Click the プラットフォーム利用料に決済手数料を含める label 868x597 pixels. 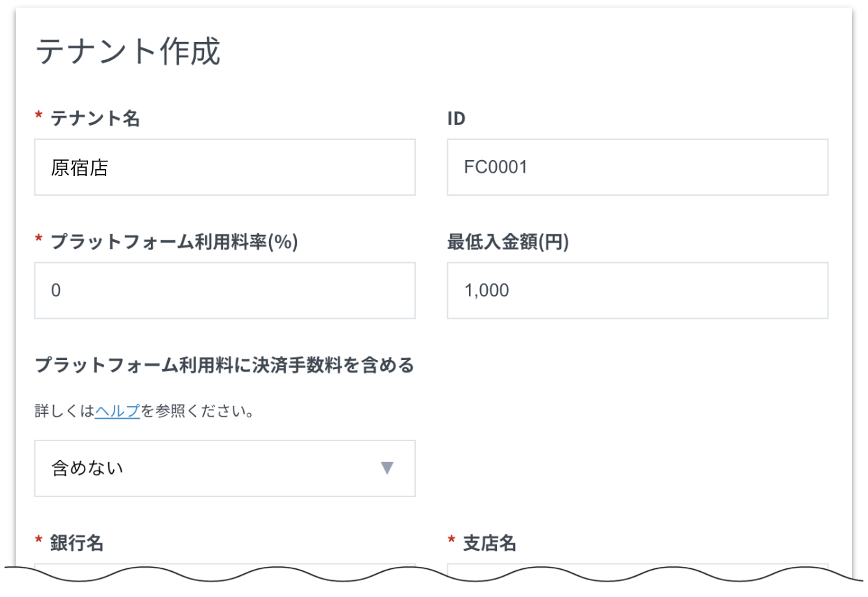click(x=224, y=365)
